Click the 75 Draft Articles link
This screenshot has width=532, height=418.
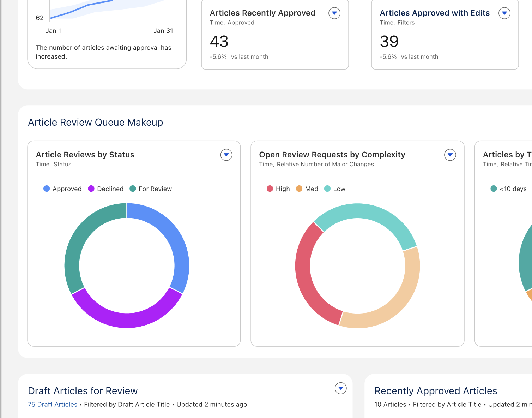point(53,404)
